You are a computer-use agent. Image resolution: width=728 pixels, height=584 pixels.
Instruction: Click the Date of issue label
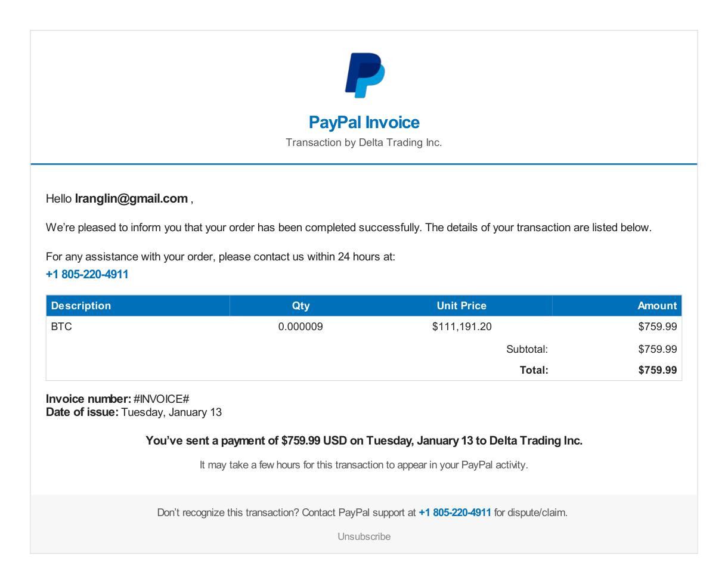click(82, 412)
